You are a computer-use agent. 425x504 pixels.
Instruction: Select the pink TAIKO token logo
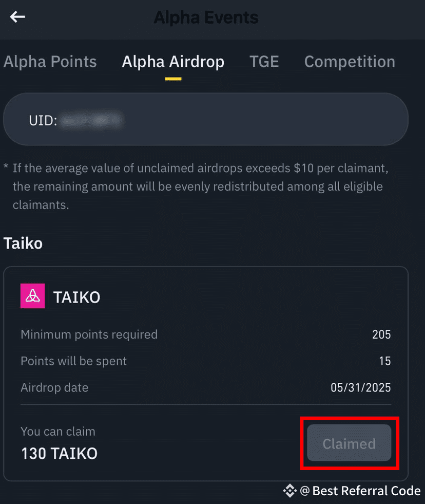[32, 296]
